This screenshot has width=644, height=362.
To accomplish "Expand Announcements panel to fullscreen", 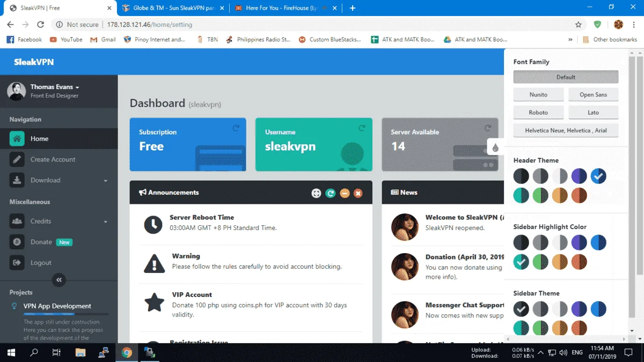I will (x=316, y=193).
